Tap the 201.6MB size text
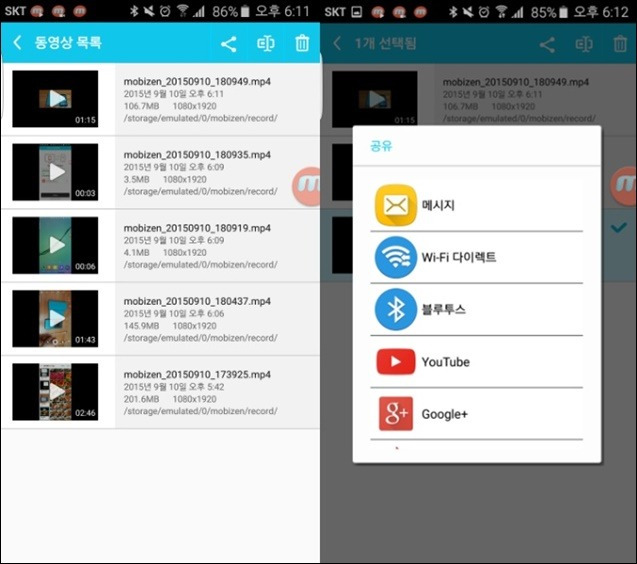Viewport: 637px width, 564px height. click(x=141, y=399)
